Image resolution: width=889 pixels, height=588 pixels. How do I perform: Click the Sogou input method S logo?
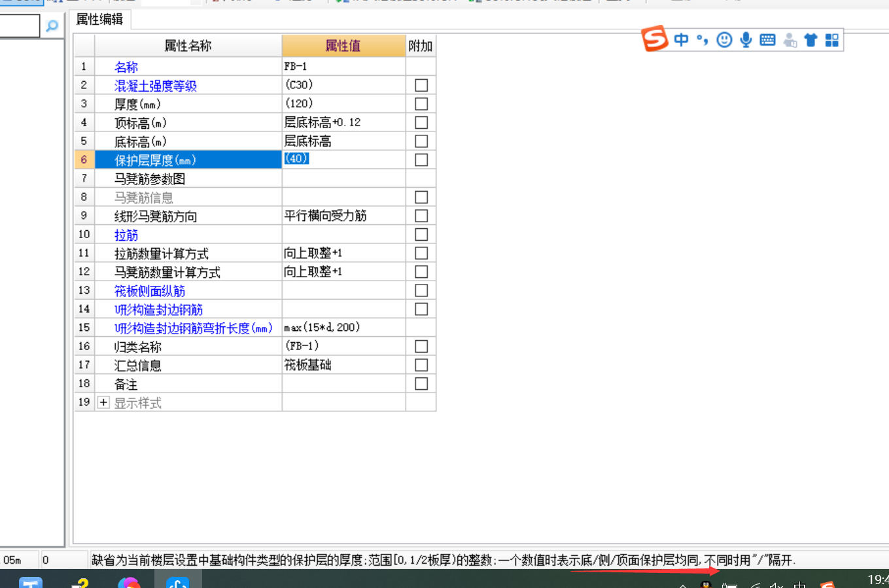point(655,39)
